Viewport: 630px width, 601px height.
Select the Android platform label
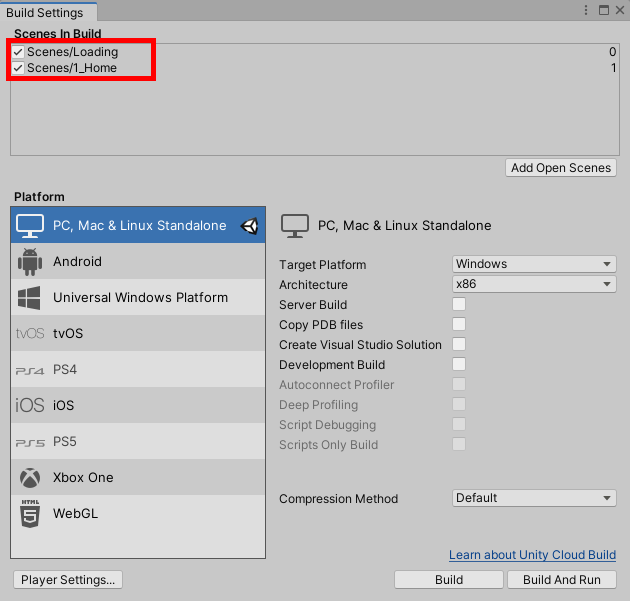coord(78,262)
